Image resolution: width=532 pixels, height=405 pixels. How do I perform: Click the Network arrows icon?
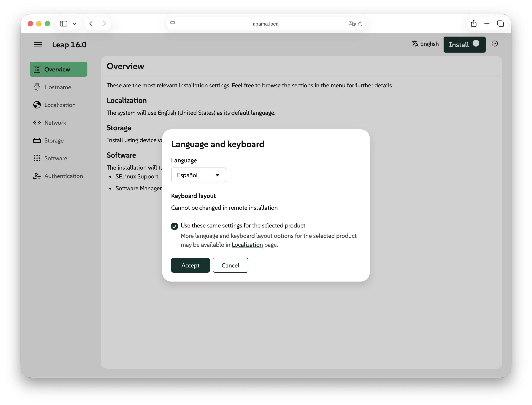[x=37, y=123]
